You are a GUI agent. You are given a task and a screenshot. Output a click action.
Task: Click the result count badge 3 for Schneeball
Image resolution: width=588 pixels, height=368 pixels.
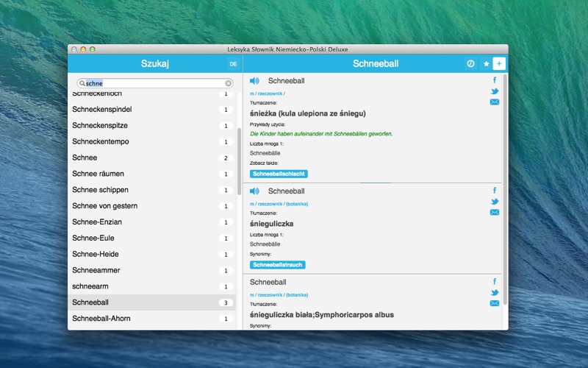click(226, 302)
